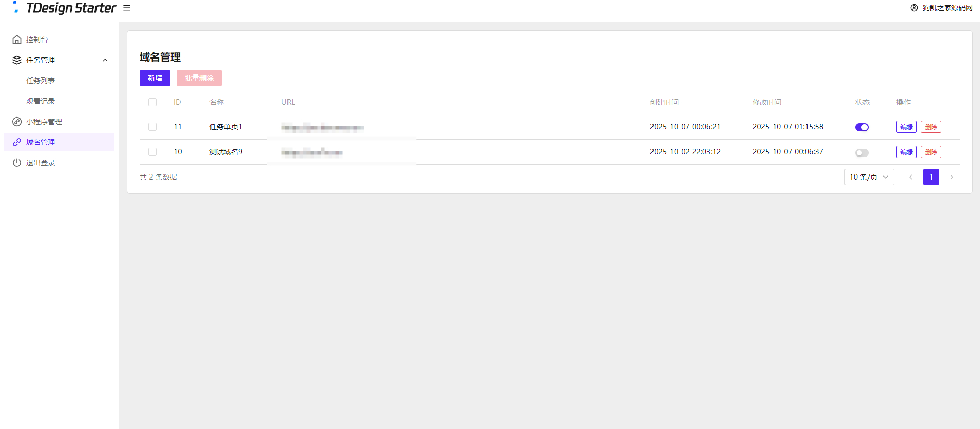980x429 pixels.
Task: Select the checkbox for row ID 11
Action: point(152,127)
